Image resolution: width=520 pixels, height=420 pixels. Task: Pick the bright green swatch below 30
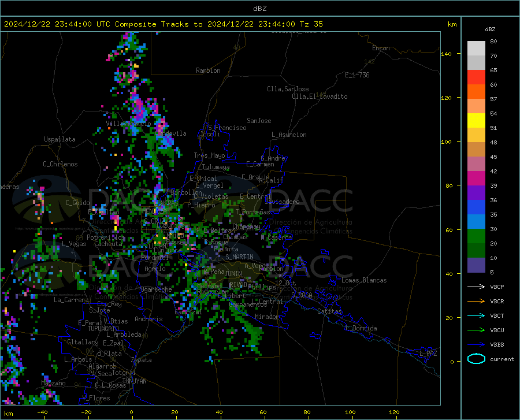click(476, 236)
